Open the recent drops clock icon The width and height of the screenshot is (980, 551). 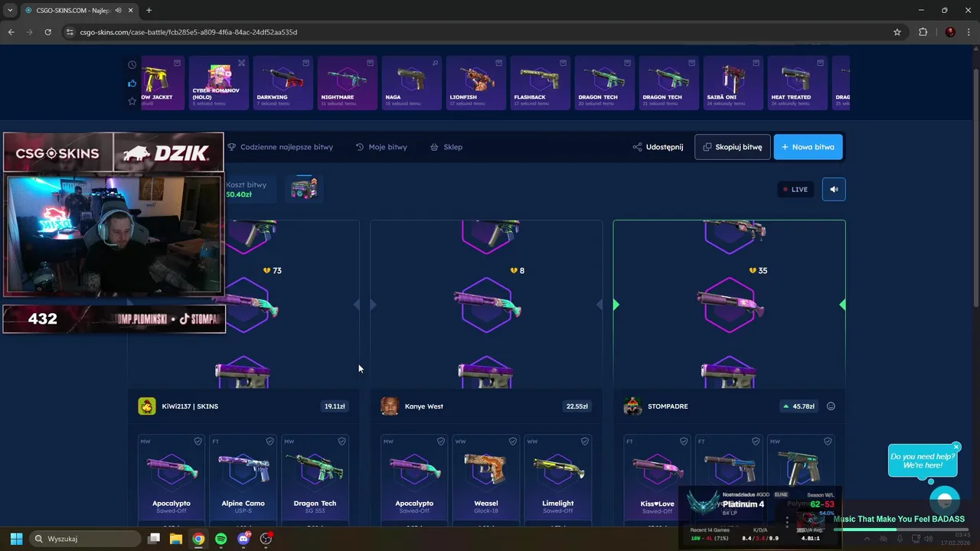pos(132,65)
